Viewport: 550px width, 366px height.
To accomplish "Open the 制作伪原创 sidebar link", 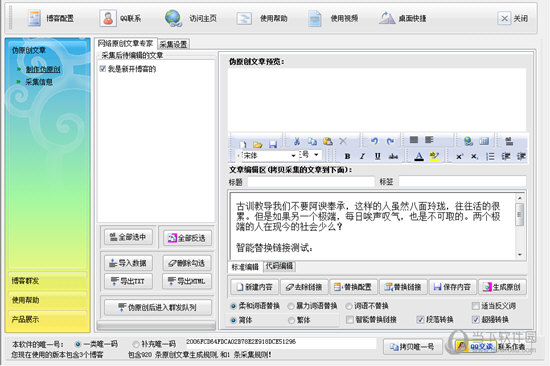I will click(x=43, y=69).
